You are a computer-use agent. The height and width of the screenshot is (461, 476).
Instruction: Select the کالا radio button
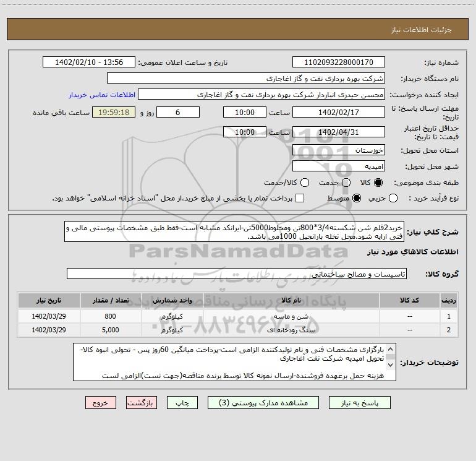378,183
